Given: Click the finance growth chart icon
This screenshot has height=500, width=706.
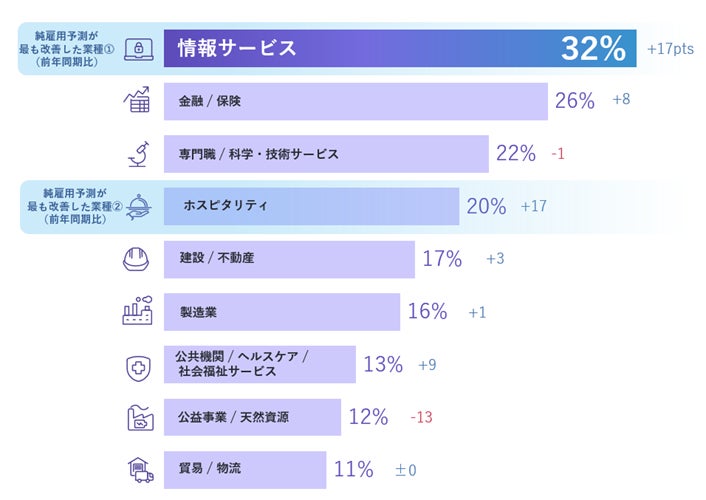Looking at the screenshot, I should [137, 101].
